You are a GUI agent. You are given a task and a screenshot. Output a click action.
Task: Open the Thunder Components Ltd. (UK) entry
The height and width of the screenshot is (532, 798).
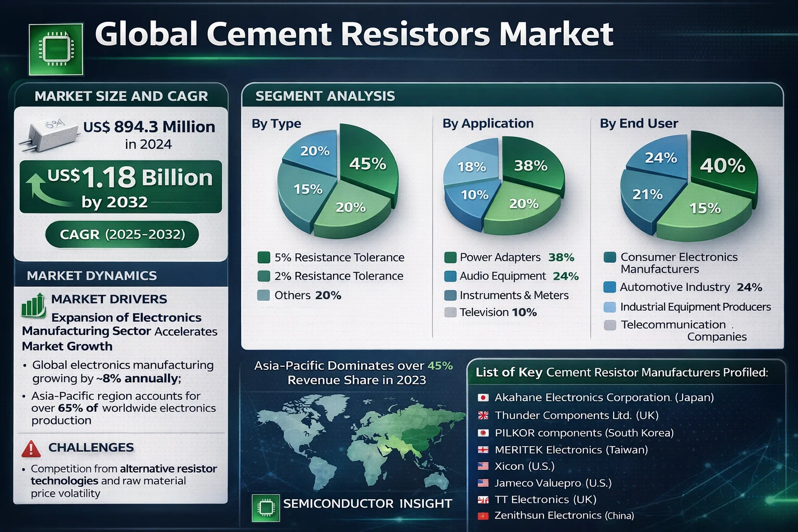coord(576,416)
